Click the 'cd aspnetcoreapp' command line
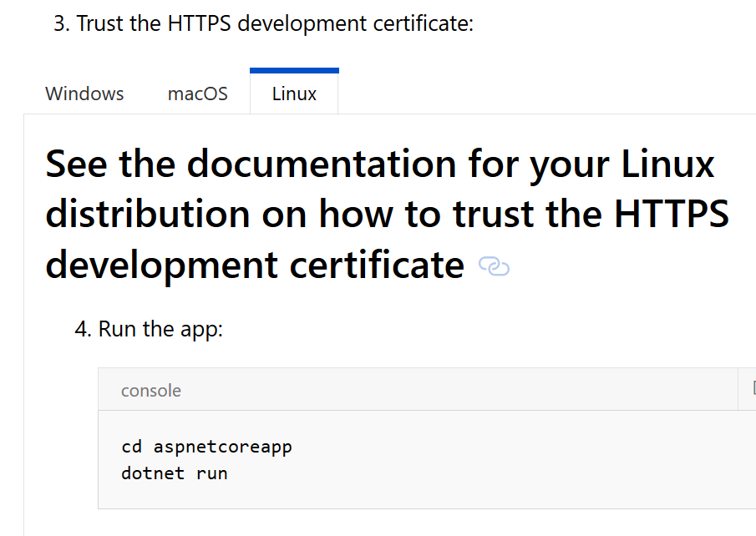 (206, 447)
